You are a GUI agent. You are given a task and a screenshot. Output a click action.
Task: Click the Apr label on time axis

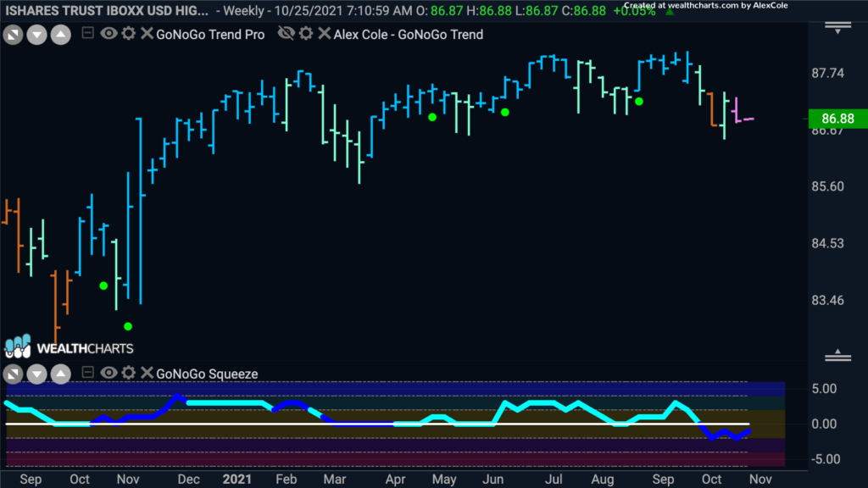[x=395, y=480]
